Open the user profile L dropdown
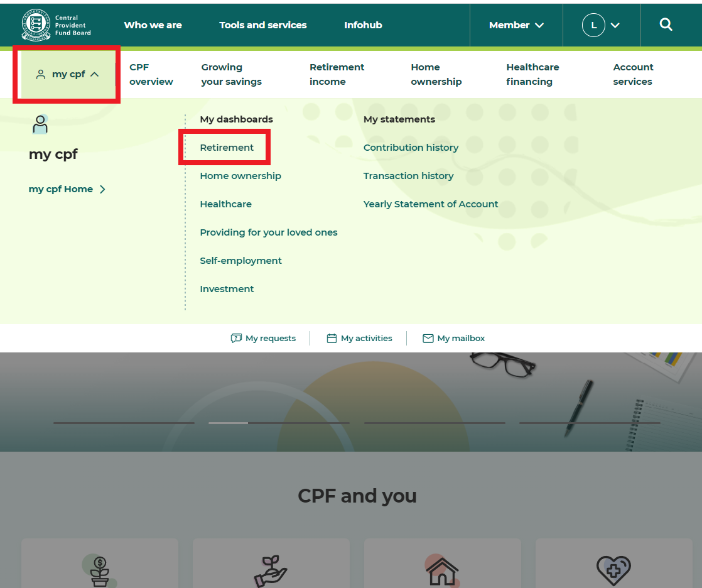Image resolution: width=702 pixels, height=588 pixels. point(601,25)
